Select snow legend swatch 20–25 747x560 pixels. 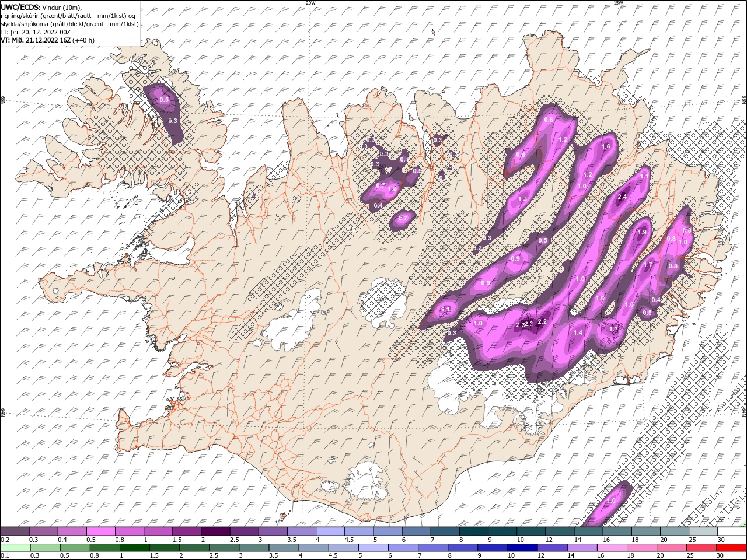coord(673,531)
